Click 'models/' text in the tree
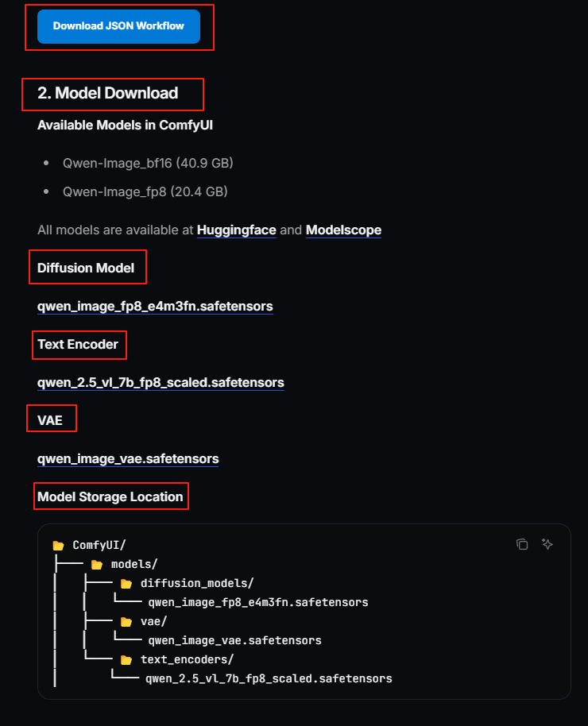This screenshot has width=588, height=726. coord(134,564)
